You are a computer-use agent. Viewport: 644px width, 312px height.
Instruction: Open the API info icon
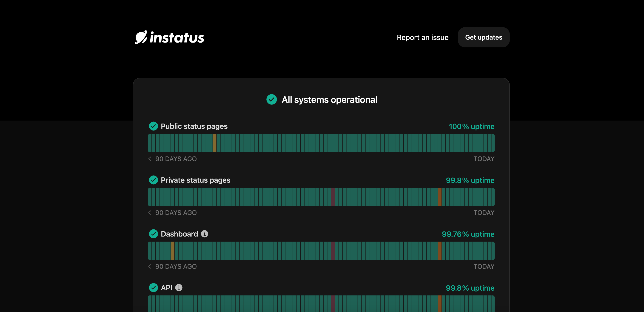[179, 288]
